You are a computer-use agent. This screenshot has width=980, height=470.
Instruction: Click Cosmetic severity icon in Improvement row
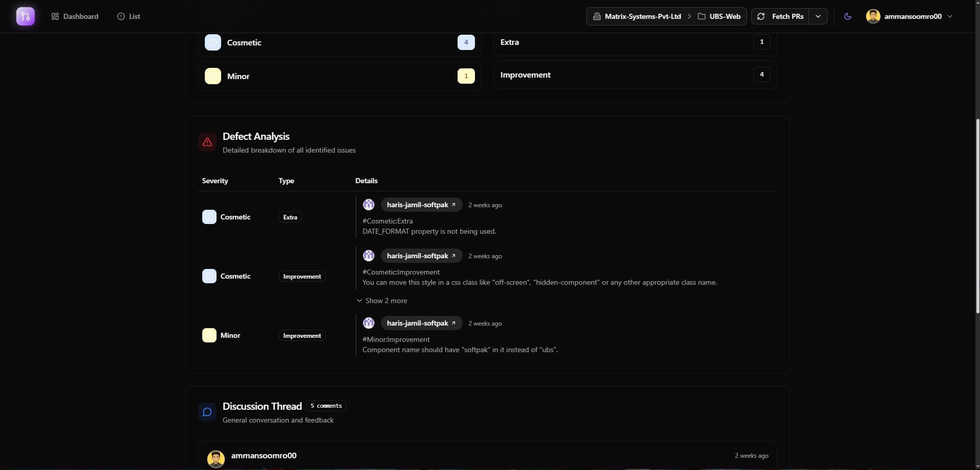[209, 276]
